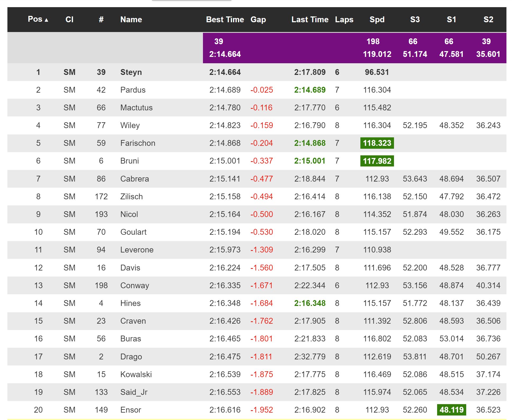The height and width of the screenshot is (420, 512).
Task: Select driver name Cabrera
Action: 134,179
